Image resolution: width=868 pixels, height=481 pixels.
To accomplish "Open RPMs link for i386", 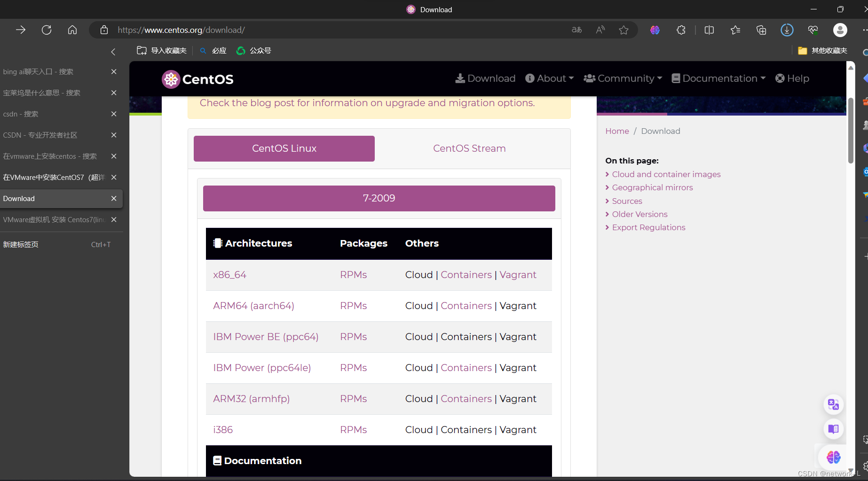I will pos(354,430).
